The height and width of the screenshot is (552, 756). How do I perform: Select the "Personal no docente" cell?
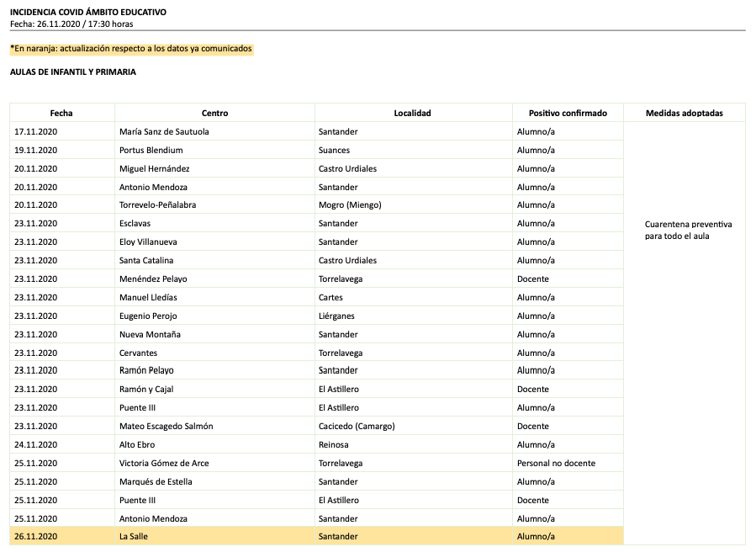pos(556,464)
